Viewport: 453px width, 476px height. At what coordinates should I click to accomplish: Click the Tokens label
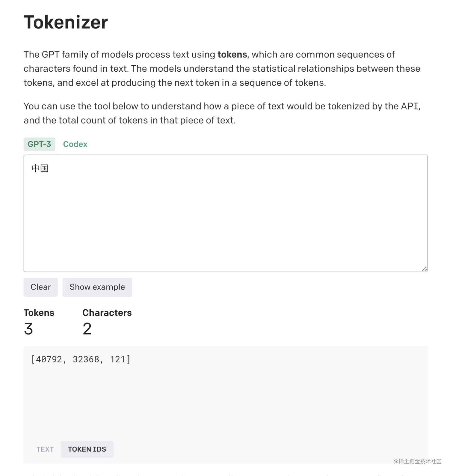point(39,313)
